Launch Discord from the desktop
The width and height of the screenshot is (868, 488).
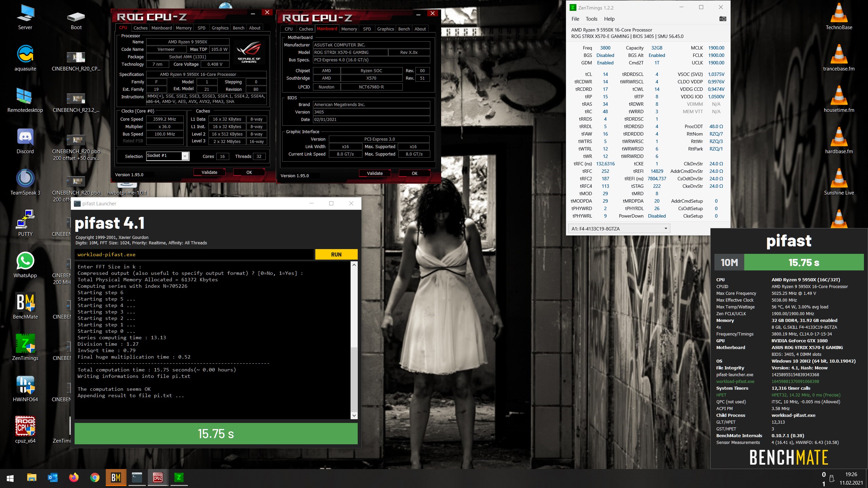25,141
